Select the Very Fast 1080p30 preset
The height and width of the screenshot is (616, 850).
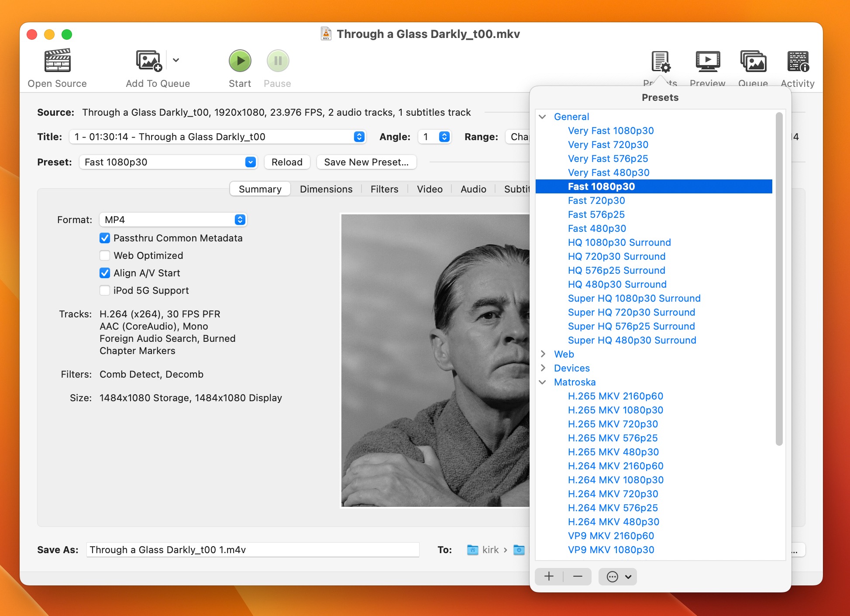coord(610,131)
